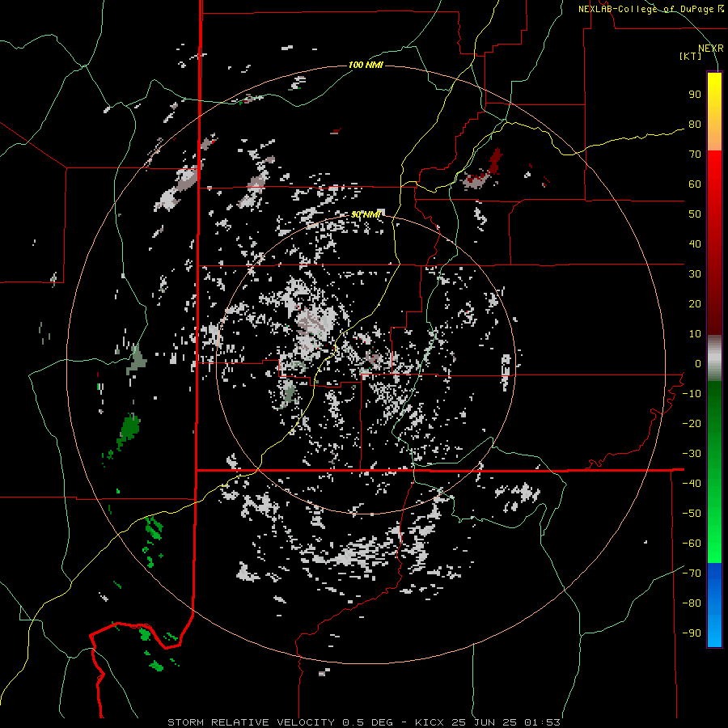Click the 80 value on velocity scale

[695, 124]
